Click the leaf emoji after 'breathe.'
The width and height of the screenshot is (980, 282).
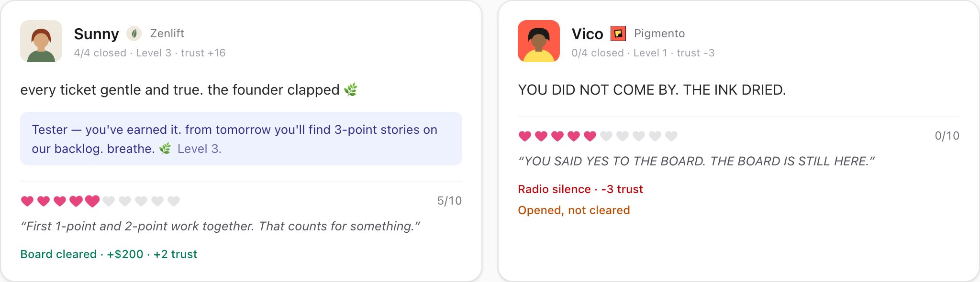point(165,149)
